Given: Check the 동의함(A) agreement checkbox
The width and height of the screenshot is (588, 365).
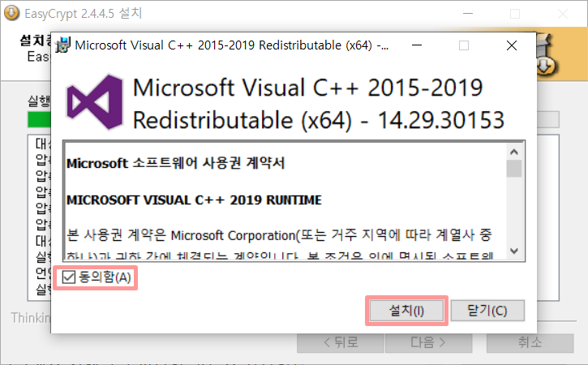Looking at the screenshot, I should tap(69, 277).
